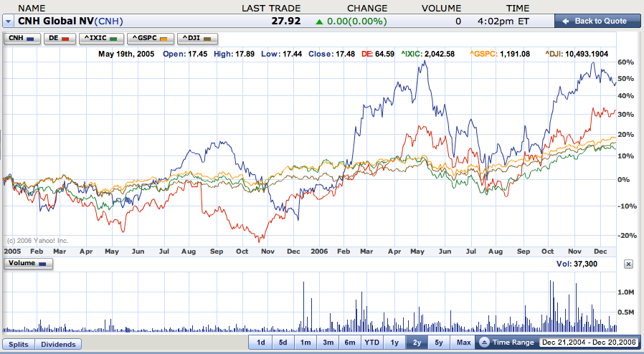Select the 6m time range
Screen dimensions: 644x354
(x=350, y=342)
